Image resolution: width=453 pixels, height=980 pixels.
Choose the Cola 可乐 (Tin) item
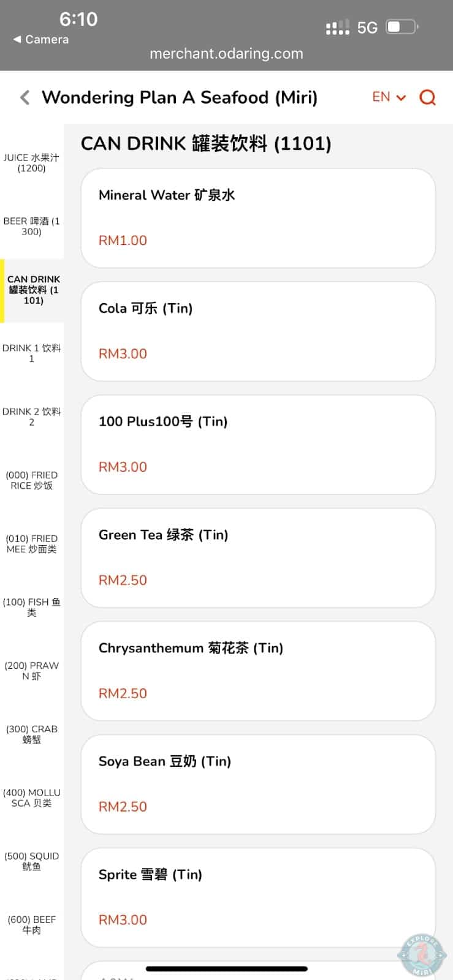pyautogui.click(x=257, y=331)
